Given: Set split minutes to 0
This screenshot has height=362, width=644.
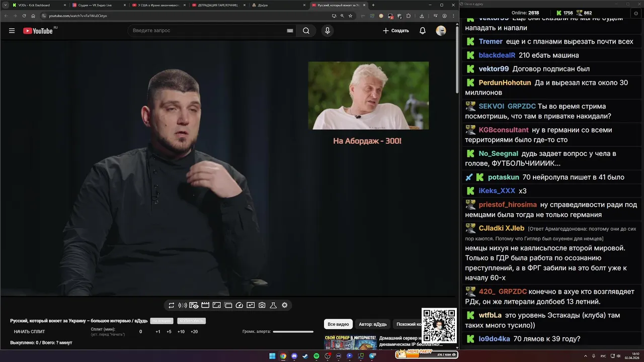Looking at the screenshot, I should [x=140, y=332].
